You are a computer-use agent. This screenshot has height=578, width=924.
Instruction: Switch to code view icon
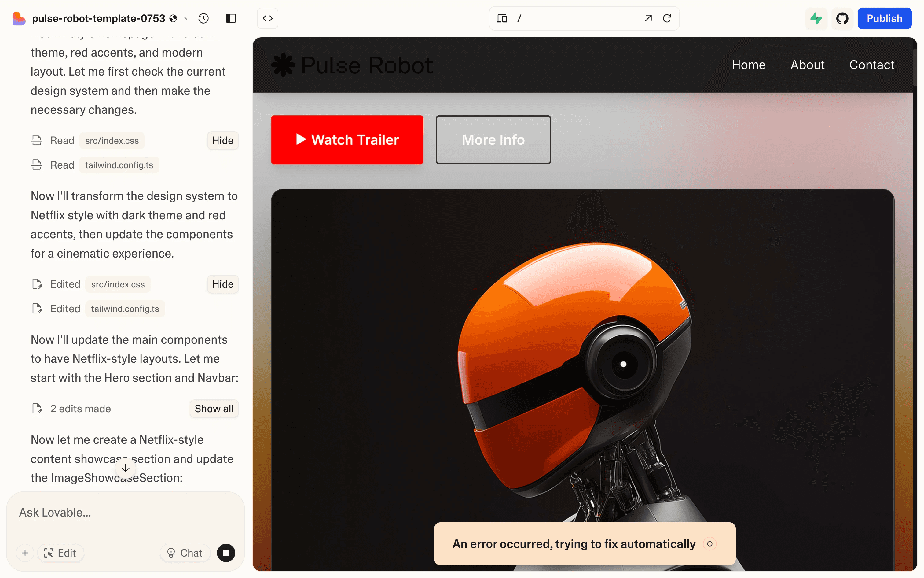[268, 18]
